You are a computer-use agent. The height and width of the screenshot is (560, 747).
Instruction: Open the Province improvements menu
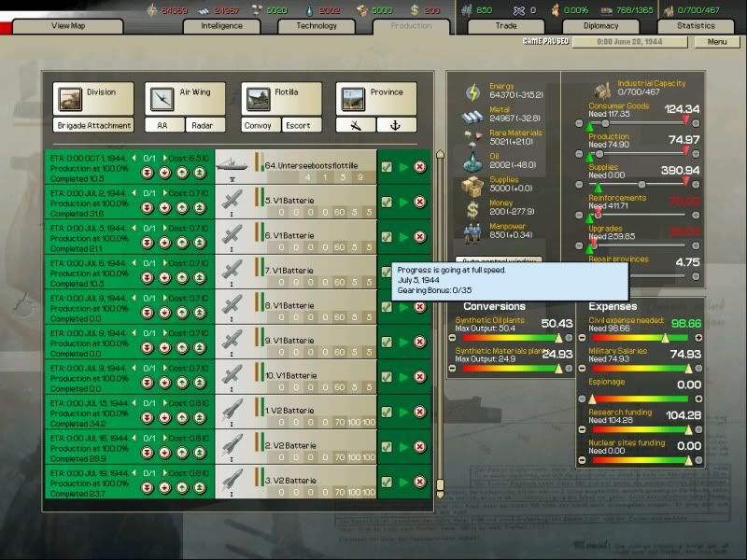click(376, 98)
